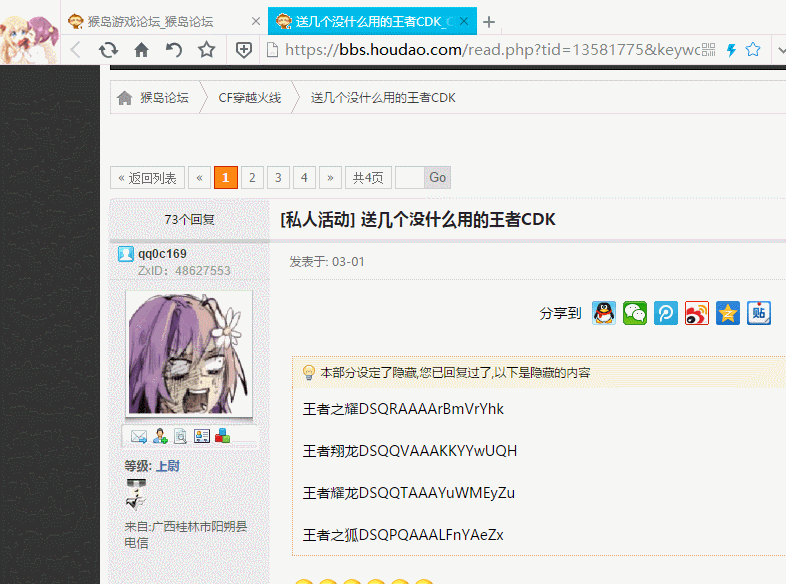Click the URL address field
This screenshot has height=584, width=786.
click(x=492, y=50)
